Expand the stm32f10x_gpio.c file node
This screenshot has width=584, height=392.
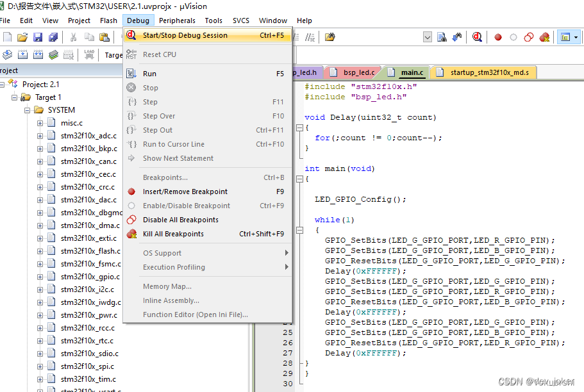[40, 277]
